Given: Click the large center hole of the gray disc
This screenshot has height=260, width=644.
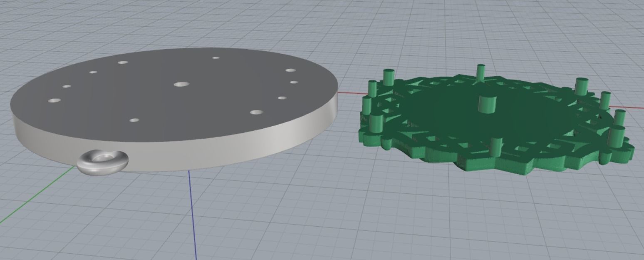Looking at the screenshot, I should tap(181, 84).
